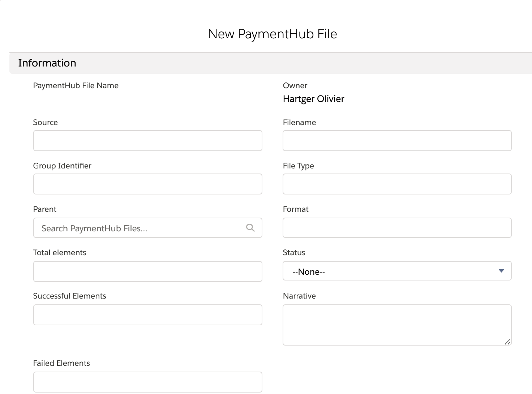Click inside the Source field
Screen dimensions: 532x394
[147, 141]
